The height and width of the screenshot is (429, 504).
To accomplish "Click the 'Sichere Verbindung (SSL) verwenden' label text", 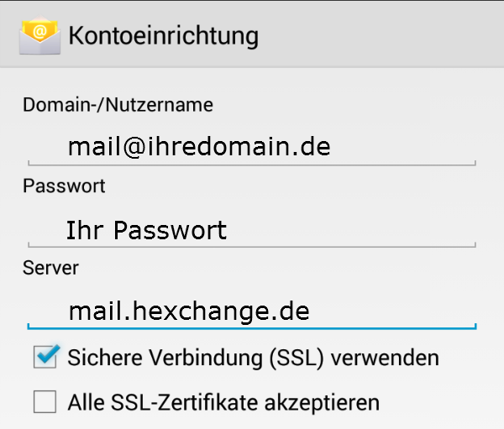I will [x=254, y=358].
